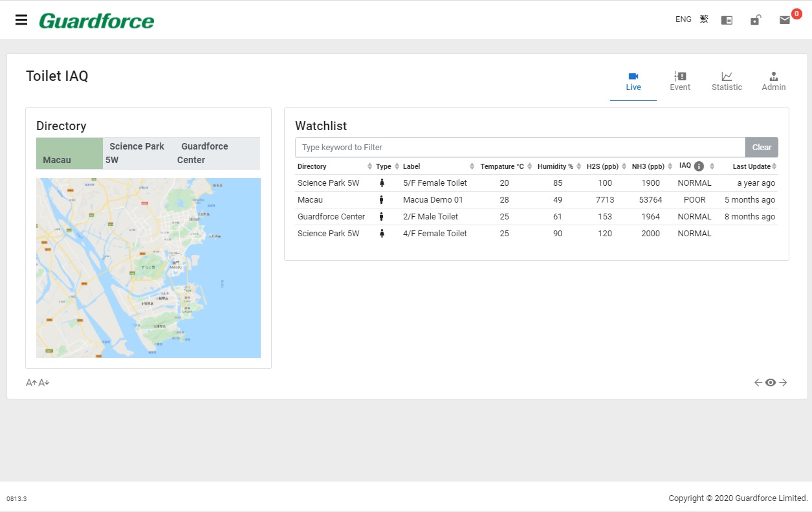Sort by Humidity % column
This screenshot has width=812, height=512.
[560, 166]
